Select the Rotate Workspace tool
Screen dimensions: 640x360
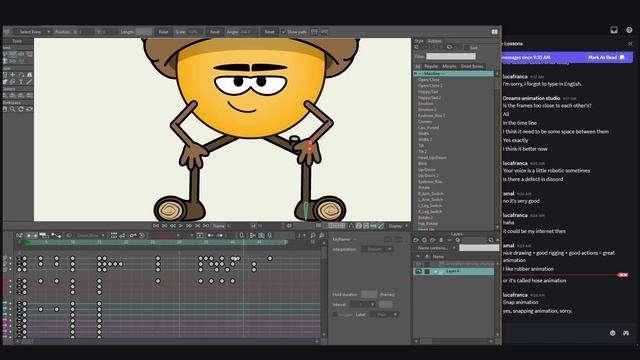21,109
